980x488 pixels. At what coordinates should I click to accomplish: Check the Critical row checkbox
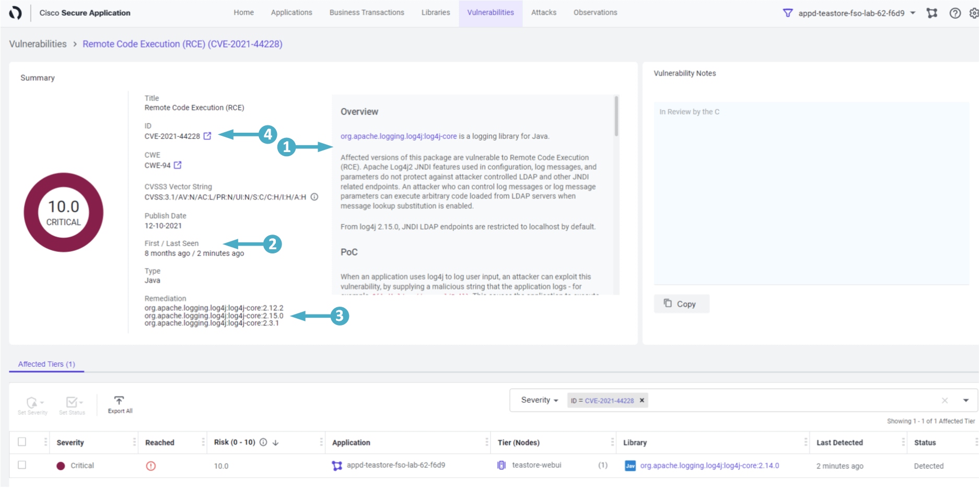coord(22,465)
